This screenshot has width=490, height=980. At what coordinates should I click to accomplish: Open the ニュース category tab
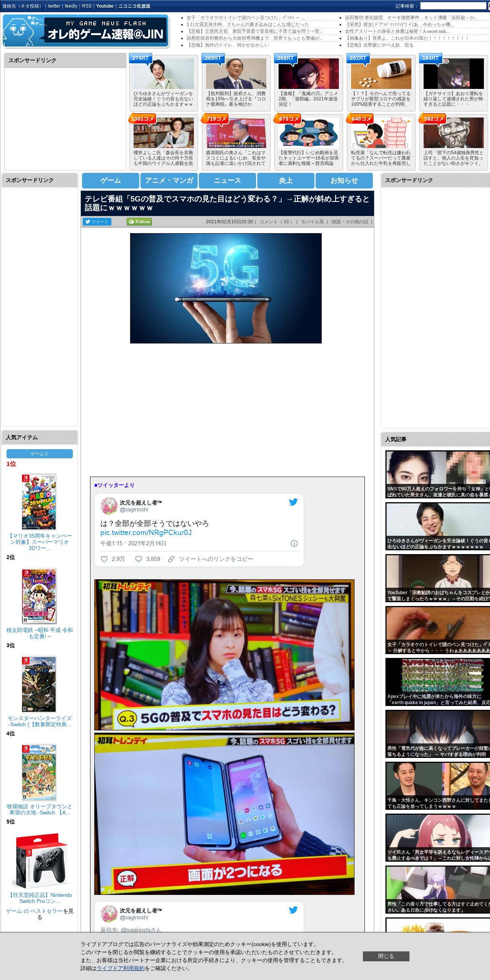click(x=227, y=181)
